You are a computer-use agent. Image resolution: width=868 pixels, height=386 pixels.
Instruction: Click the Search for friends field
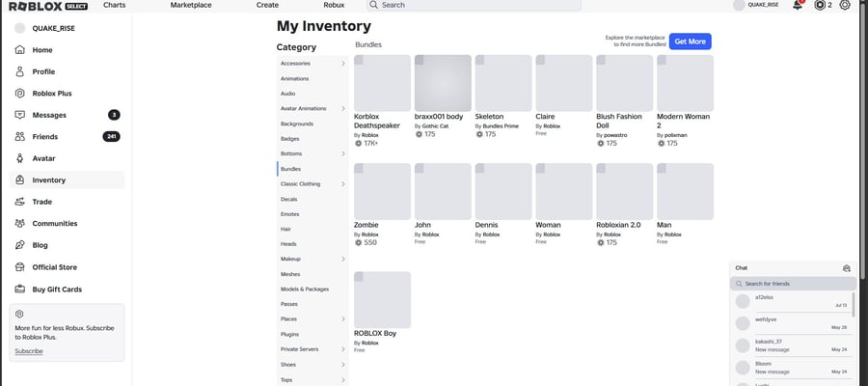(794, 284)
